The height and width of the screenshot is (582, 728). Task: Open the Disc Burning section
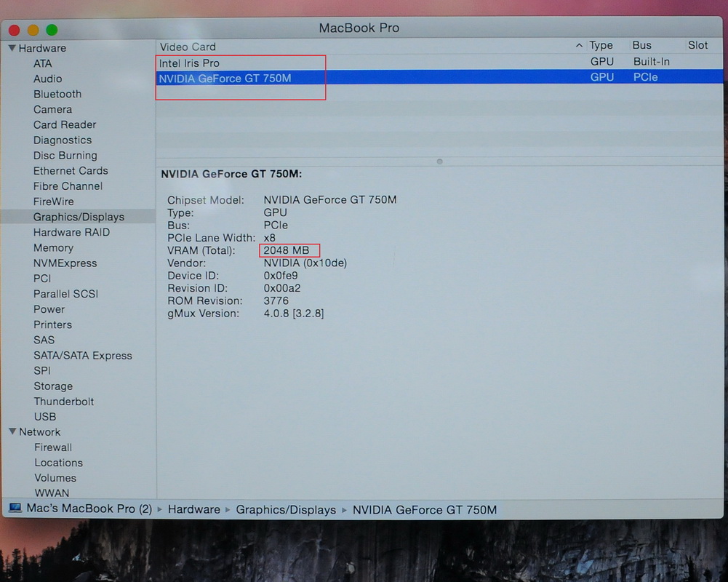[65, 156]
